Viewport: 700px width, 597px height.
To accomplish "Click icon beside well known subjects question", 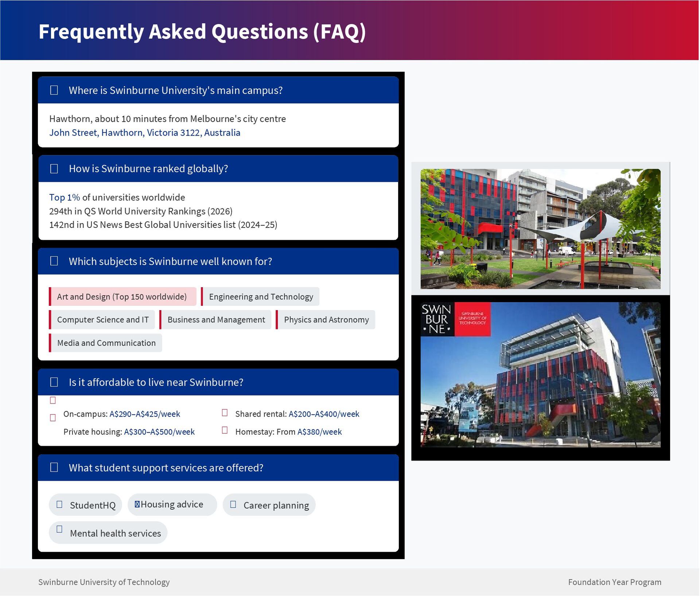I will 54,261.
